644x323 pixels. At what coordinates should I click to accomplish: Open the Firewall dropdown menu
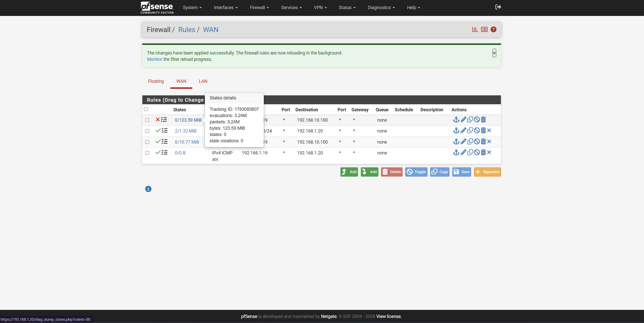click(x=259, y=8)
